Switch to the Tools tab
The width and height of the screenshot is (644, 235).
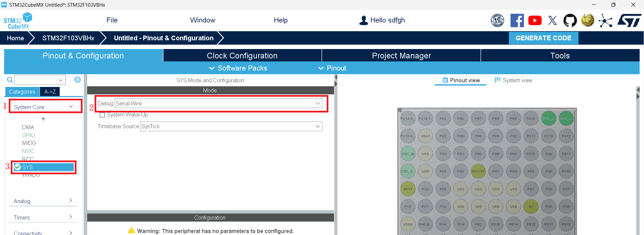tap(560, 55)
